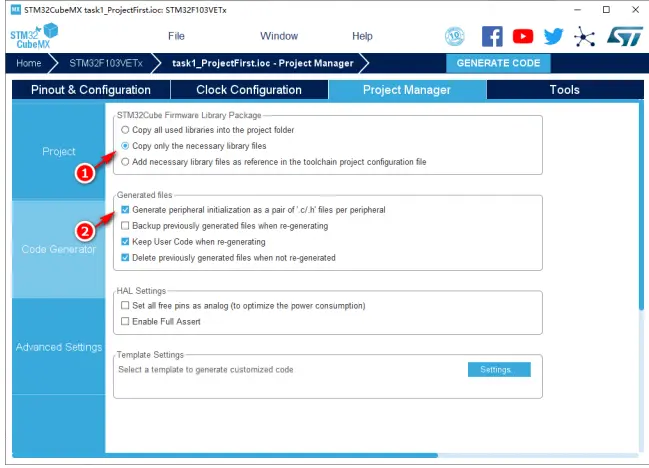Toggle Delete previously generated files checkbox
This screenshot has width=649, height=468.
tap(125, 258)
